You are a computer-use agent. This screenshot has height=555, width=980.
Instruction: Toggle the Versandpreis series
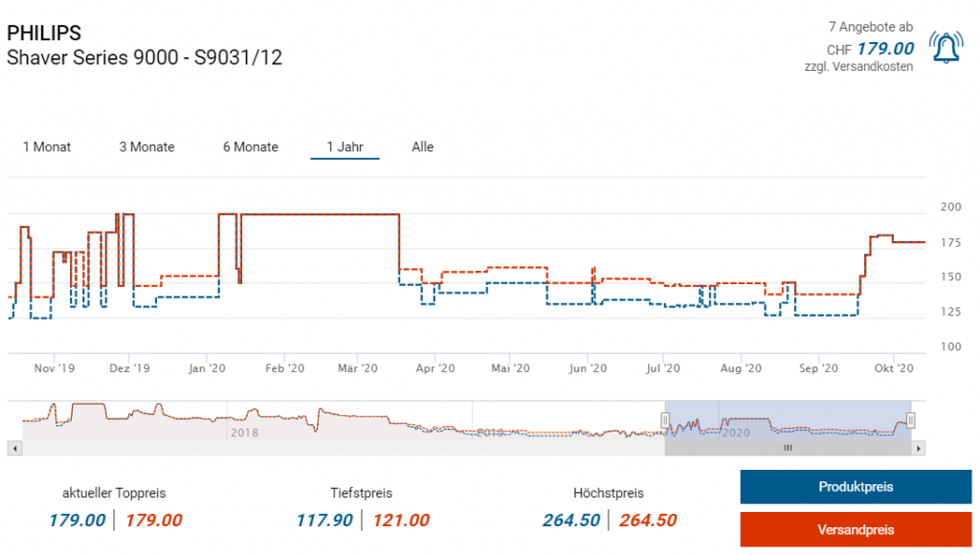(x=856, y=529)
